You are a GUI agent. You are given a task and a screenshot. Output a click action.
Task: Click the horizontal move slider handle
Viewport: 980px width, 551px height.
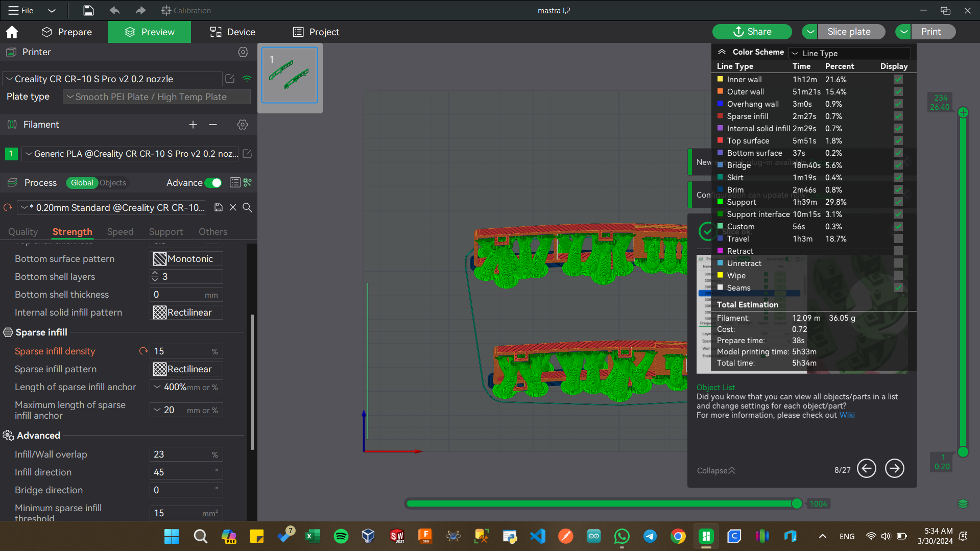(x=797, y=504)
